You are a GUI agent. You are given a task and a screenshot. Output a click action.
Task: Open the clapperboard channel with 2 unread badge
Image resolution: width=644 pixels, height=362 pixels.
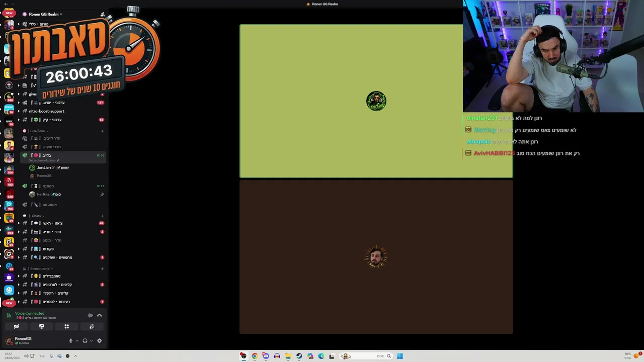pyautogui.click(x=63, y=285)
